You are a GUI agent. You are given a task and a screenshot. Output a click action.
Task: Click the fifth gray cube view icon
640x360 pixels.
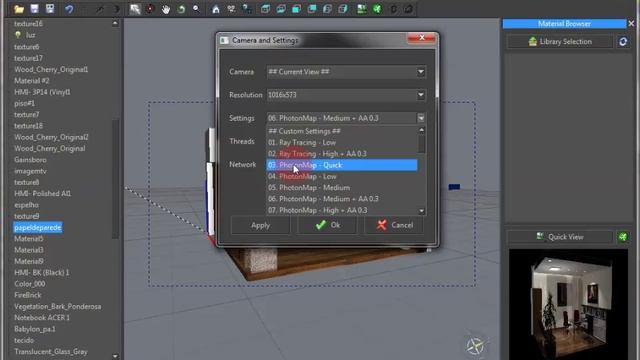tap(327, 9)
